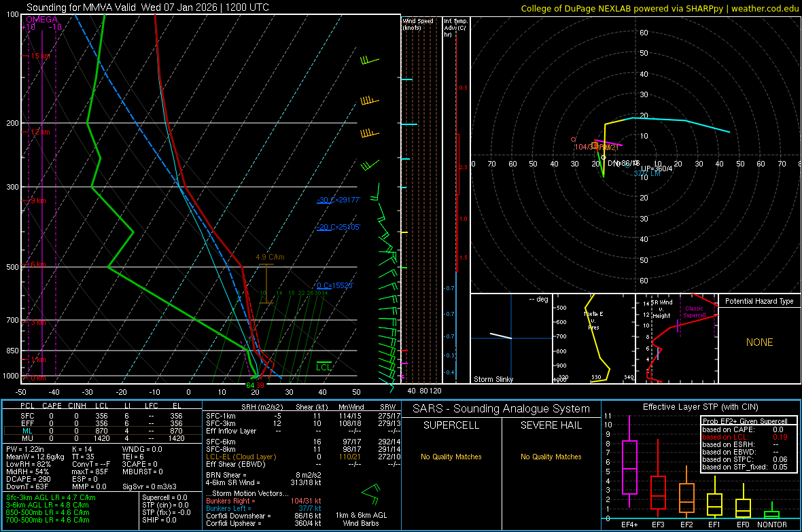The image size is (802, 532).
Task: Select the OMEGA label on the skew-T
Action: 41,20
